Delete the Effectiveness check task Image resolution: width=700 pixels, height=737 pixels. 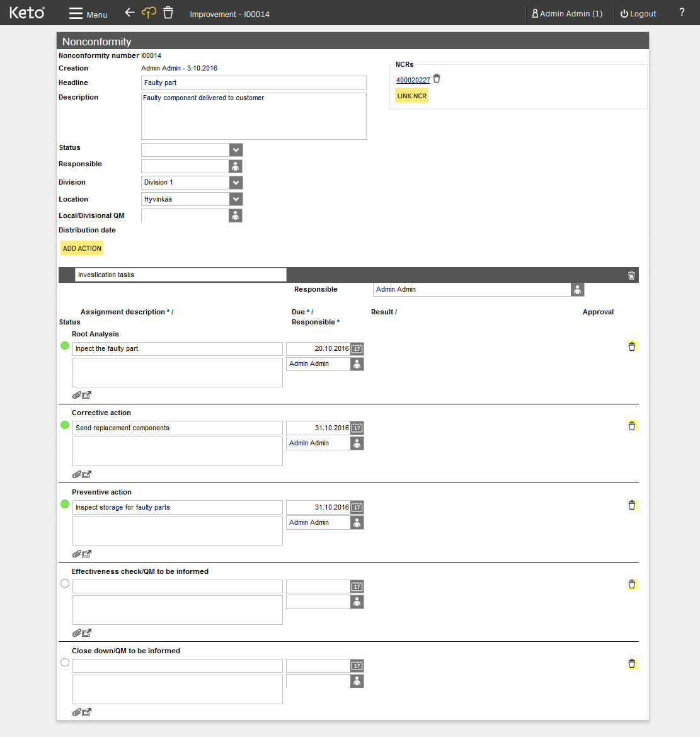coord(632,584)
